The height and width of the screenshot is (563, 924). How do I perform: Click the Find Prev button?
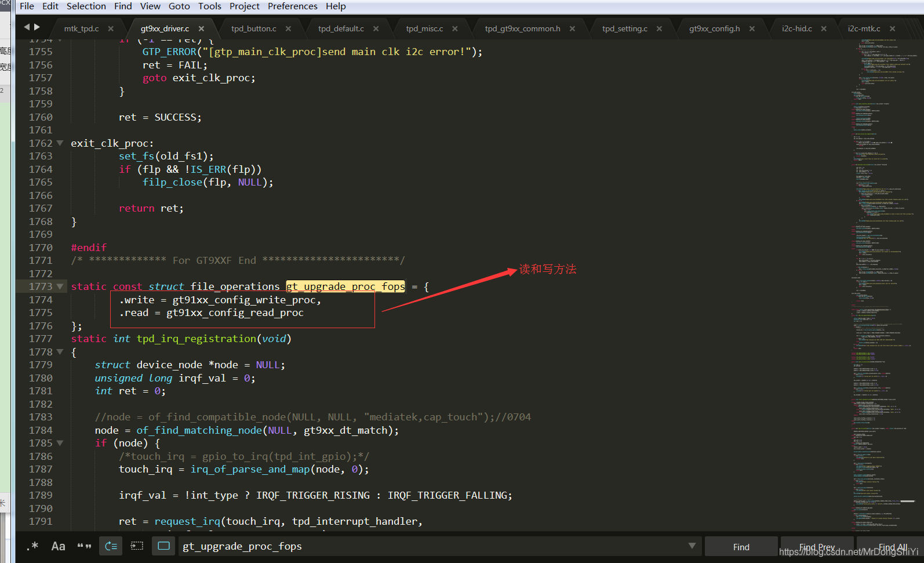pyautogui.click(x=817, y=547)
